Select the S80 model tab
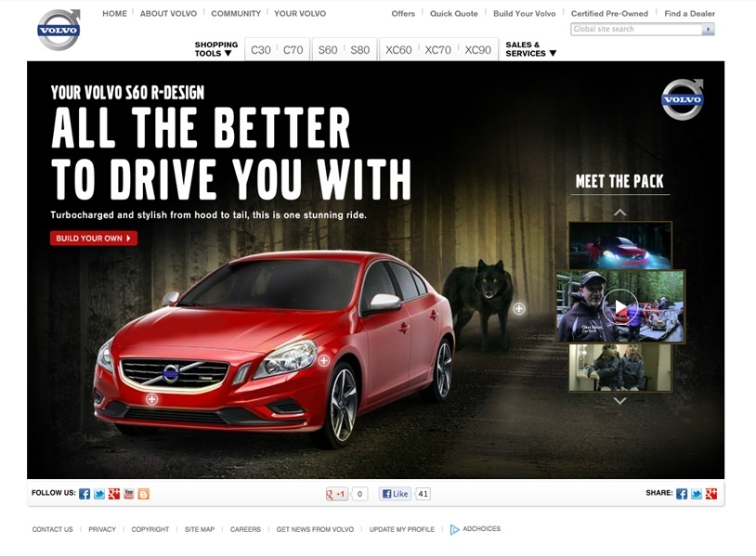Image resolution: width=756 pixels, height=557 pixels. [x=360, y=49]
